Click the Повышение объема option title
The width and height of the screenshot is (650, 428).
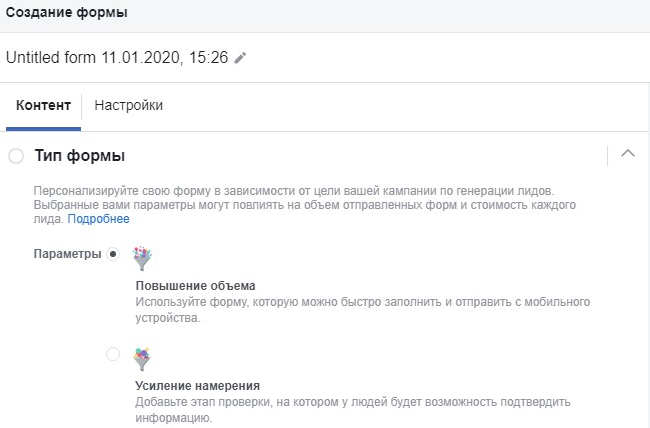[x=195, y=286]
